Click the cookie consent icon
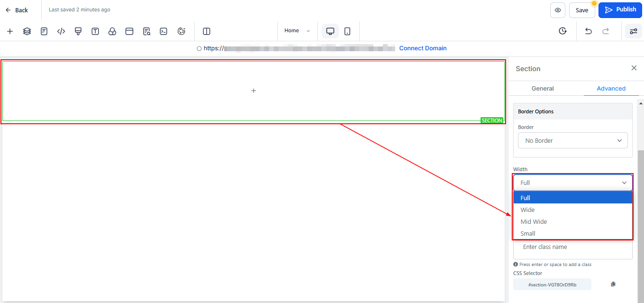Screen dimensions: 644x303 click(x=181, y=31)
